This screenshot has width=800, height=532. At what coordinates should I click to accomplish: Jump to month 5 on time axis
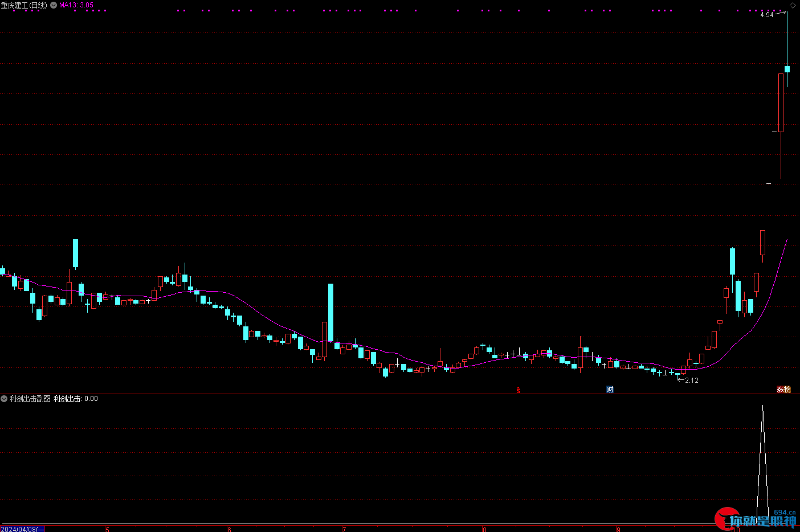107,529
